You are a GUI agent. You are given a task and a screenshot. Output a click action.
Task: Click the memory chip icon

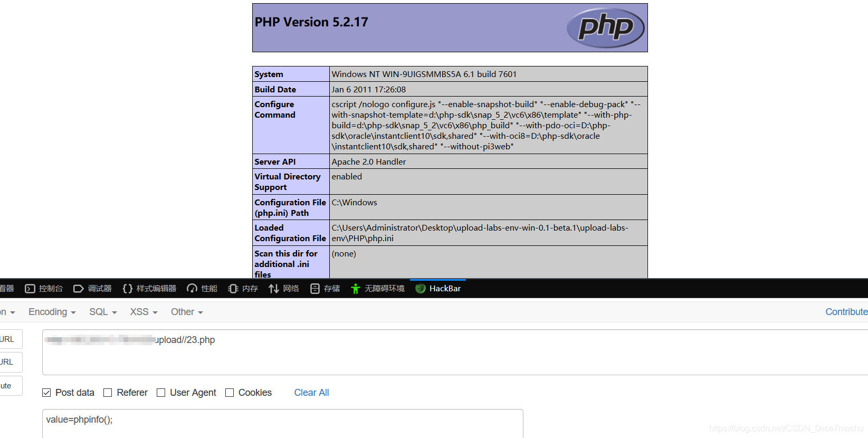click(x=233, y=289)
